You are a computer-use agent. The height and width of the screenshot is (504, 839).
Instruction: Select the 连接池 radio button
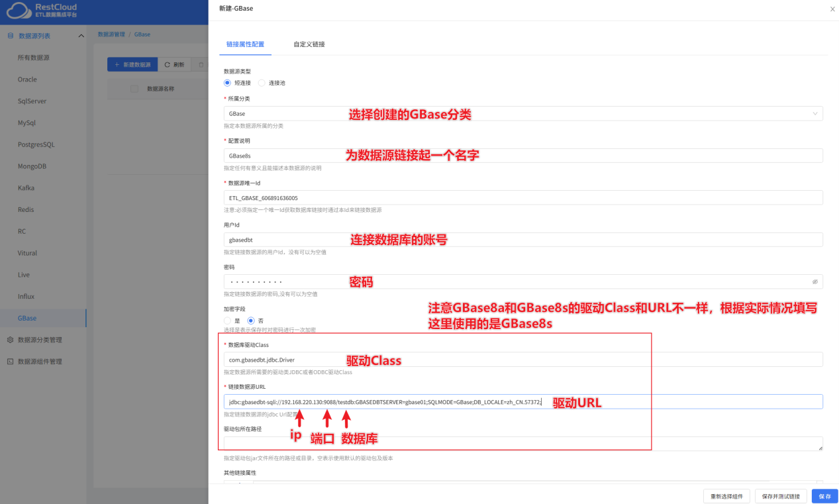click(262, 83)
